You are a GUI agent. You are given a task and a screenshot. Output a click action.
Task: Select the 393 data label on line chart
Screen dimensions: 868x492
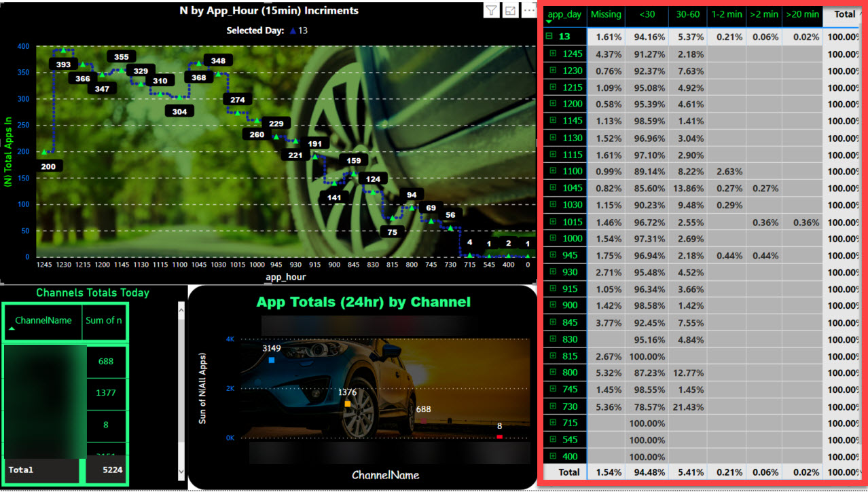coord(63,65)
